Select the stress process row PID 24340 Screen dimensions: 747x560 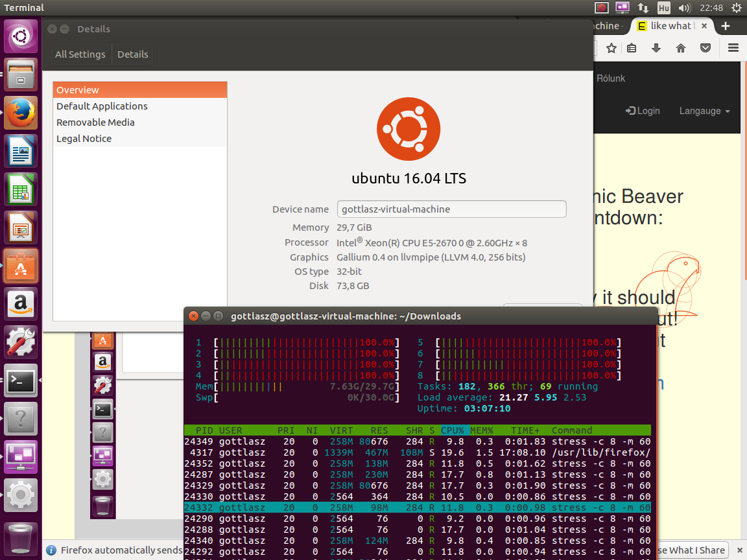418,541
